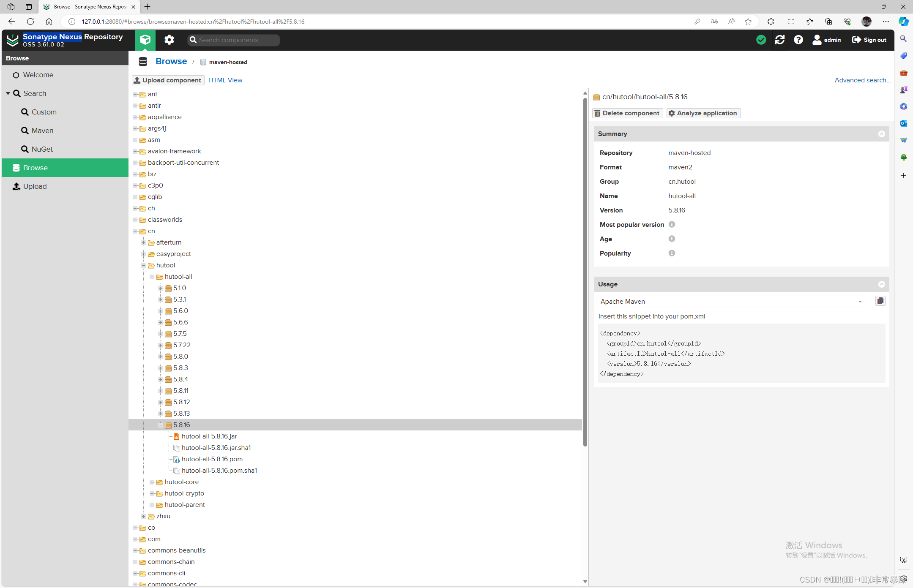913x588 pixels.
Task: Select Browse in the sidebar
Action: pyautogui.click(x=65, y=168)
